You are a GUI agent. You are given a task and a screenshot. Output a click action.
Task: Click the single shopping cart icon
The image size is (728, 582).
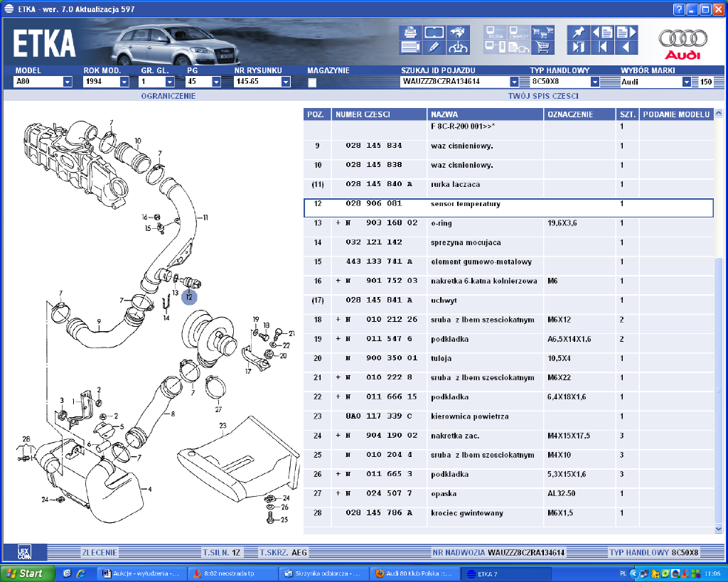542,47
